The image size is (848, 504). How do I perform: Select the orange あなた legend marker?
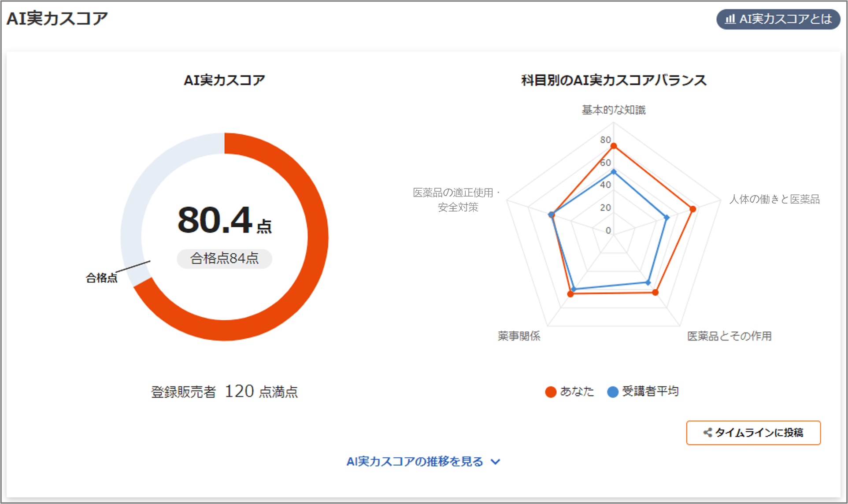click(x=551, y=391)
